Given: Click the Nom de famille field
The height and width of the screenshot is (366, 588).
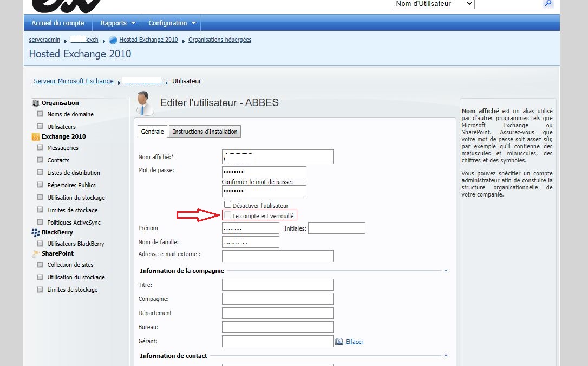Looking at the screenshot, I should click(251, 242).
